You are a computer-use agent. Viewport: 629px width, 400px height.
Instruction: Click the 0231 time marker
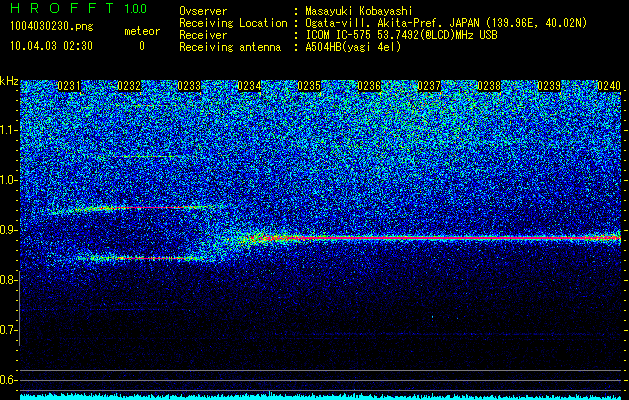coord(69,86)
